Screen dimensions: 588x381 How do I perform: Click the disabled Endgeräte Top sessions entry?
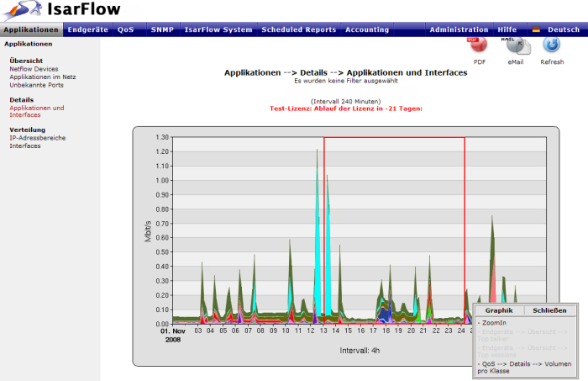pos(522,352)
